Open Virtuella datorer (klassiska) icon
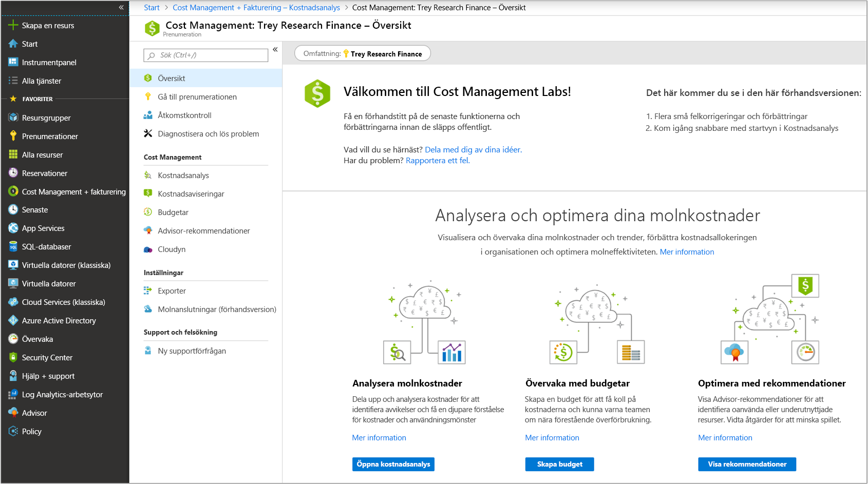This screenshot has height=484, width=868. pos(13,265)
